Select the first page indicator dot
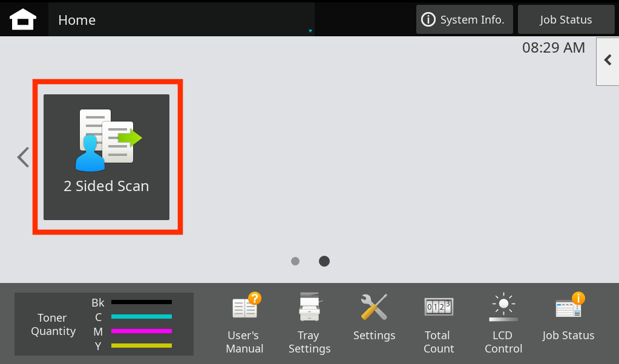The image size is (619, 364). (x=295, y=261)
